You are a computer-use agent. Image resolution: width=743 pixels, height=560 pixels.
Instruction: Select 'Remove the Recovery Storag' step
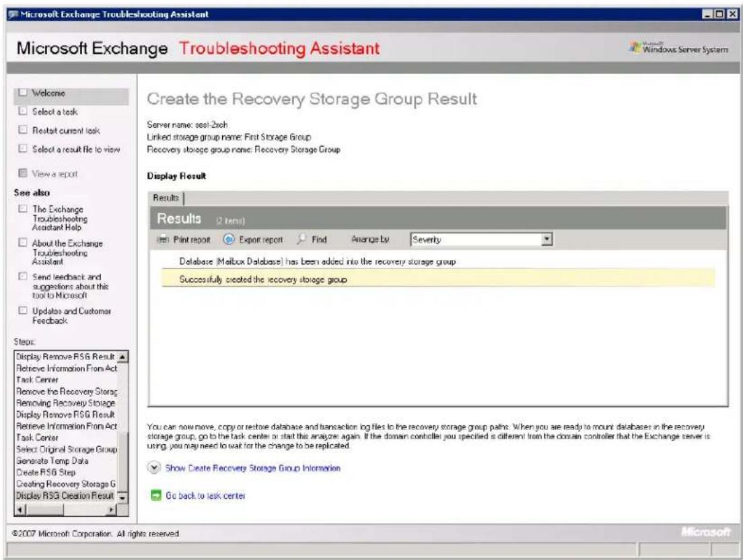[x=67, y=391]
